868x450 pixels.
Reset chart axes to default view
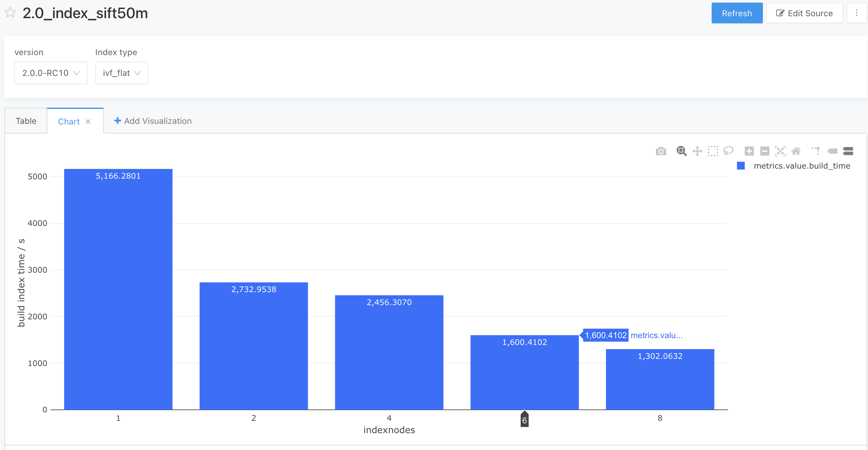pos(796,151)
